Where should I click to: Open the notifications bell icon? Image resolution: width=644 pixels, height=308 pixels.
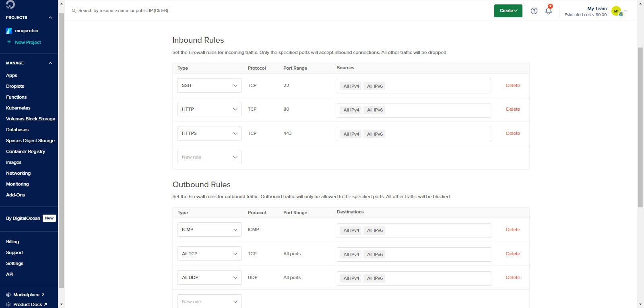(549, 10)
